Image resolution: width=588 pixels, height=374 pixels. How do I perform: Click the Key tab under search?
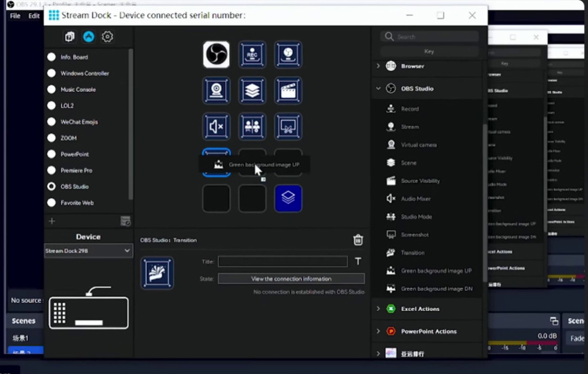click(429, 51)
